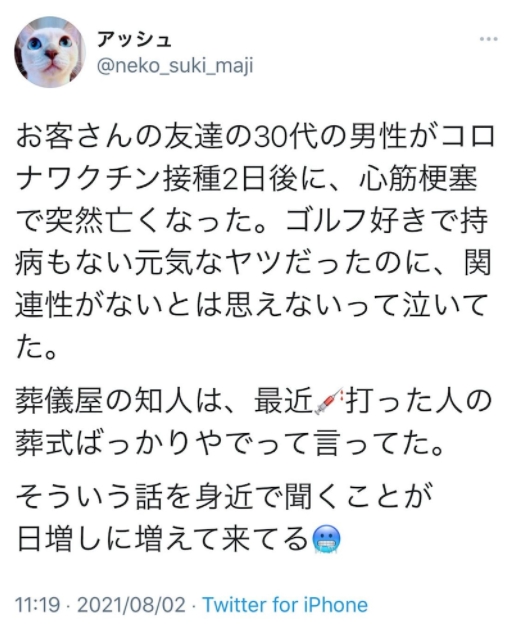Open the Twitter for iPhone source link
This screenshot has width=523, height=636.
(x=285, y=604)
